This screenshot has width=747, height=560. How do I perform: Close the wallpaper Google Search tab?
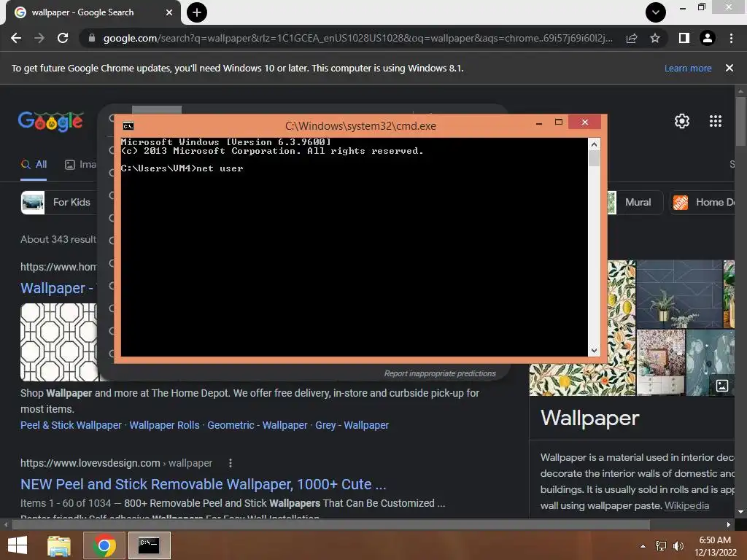point(169,12)
